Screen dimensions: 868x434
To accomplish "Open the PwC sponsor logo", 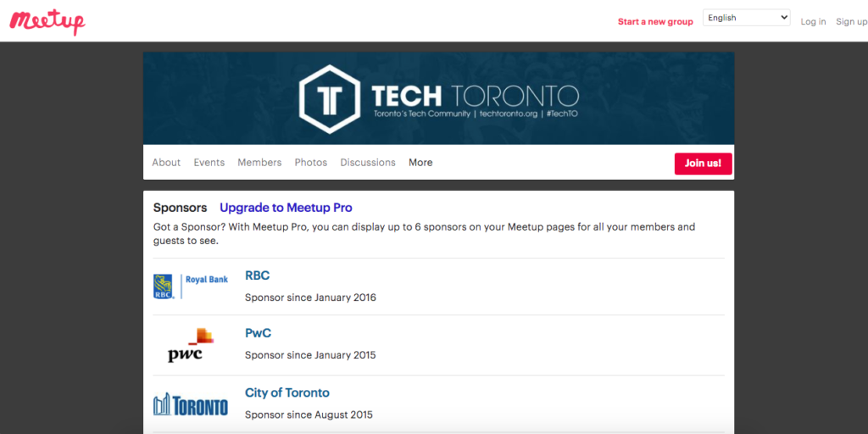I will pos(191,346).
